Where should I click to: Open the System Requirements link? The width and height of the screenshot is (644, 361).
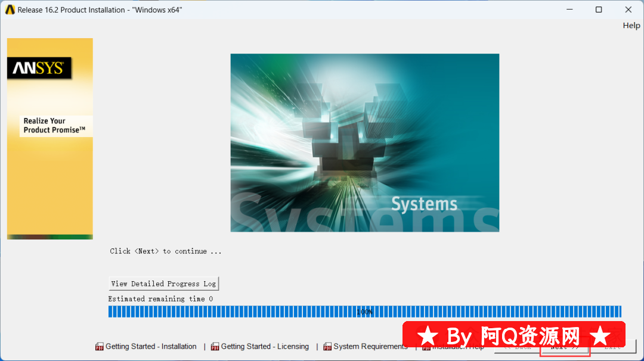coord(370,346)
